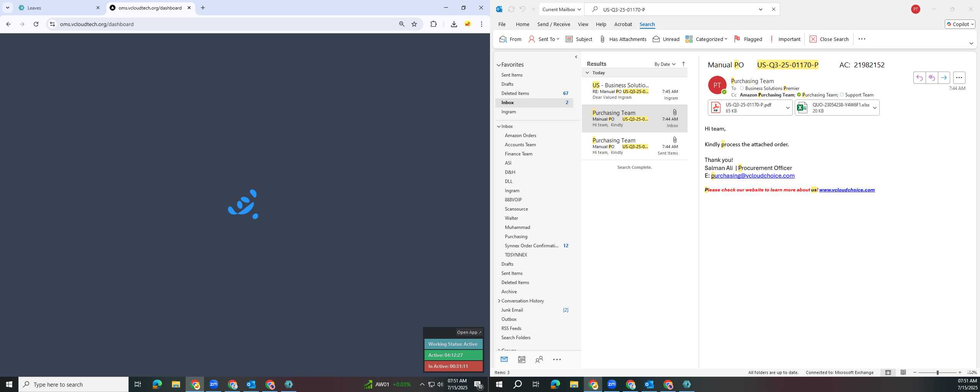Open the Acrobat ribbon tab
The height and width of the screenshot is (392, 980).
pos(623,24)
